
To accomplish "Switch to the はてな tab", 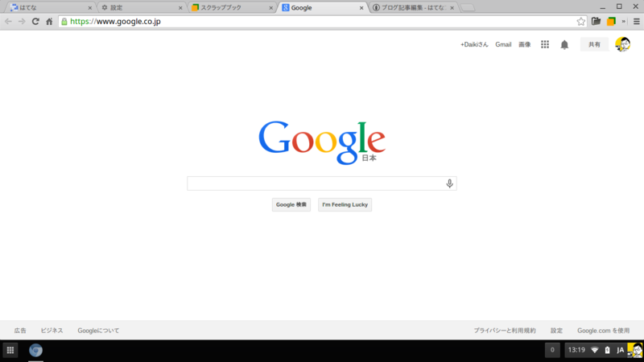I will (x=49, y=8).
